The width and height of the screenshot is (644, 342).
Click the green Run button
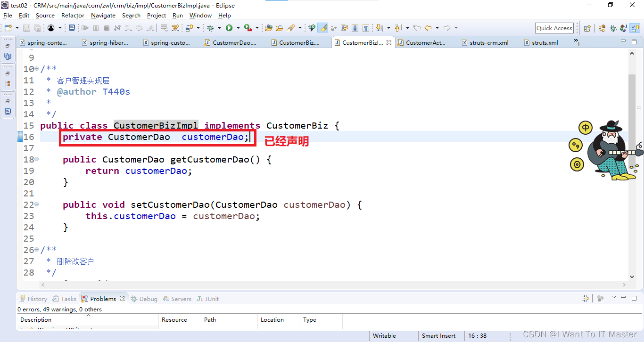[x=229, y=28]
